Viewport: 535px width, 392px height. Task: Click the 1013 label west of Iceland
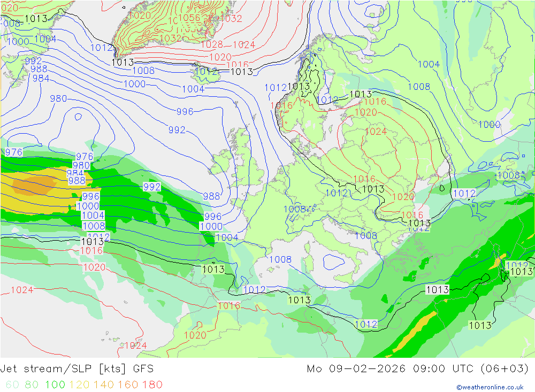pos(123,63)
